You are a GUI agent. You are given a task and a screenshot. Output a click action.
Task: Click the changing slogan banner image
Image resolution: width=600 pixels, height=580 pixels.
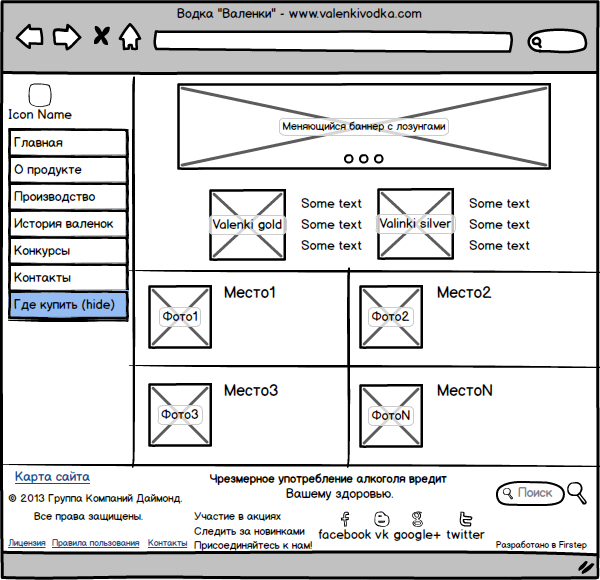[x=364, y=127]
